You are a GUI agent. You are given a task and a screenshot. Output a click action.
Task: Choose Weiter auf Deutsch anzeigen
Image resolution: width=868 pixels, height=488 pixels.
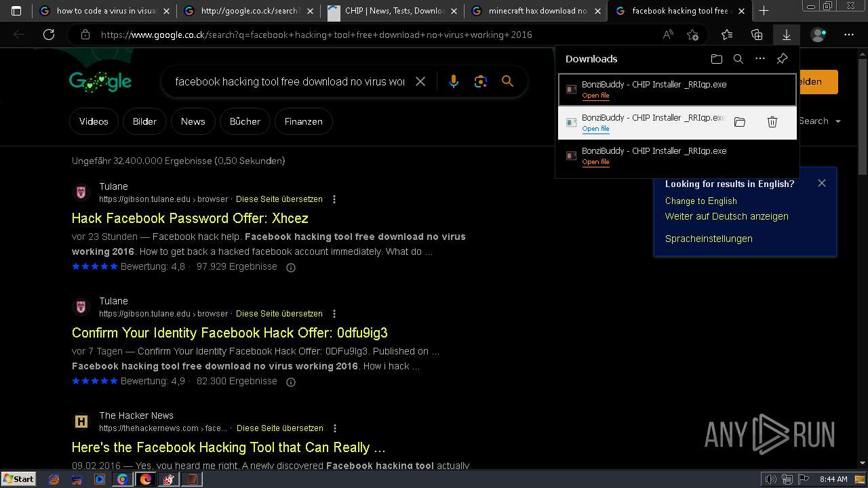pos(727,216)
